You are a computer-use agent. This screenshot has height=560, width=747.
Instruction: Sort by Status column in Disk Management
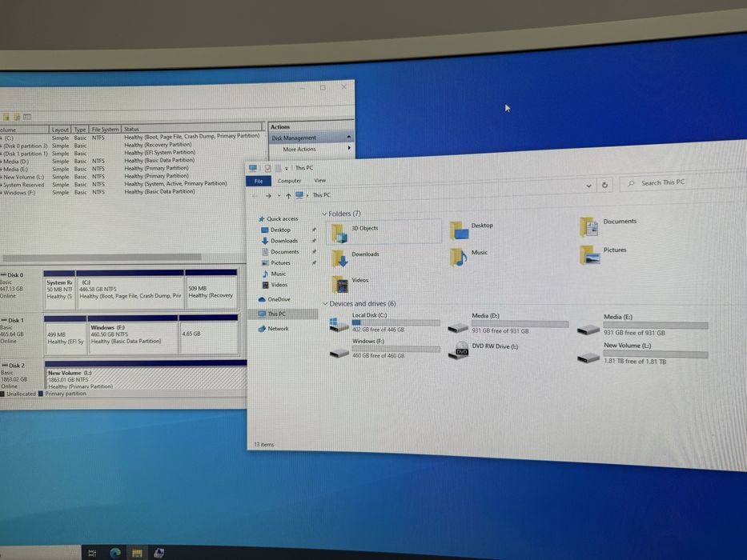coord(192,129)
